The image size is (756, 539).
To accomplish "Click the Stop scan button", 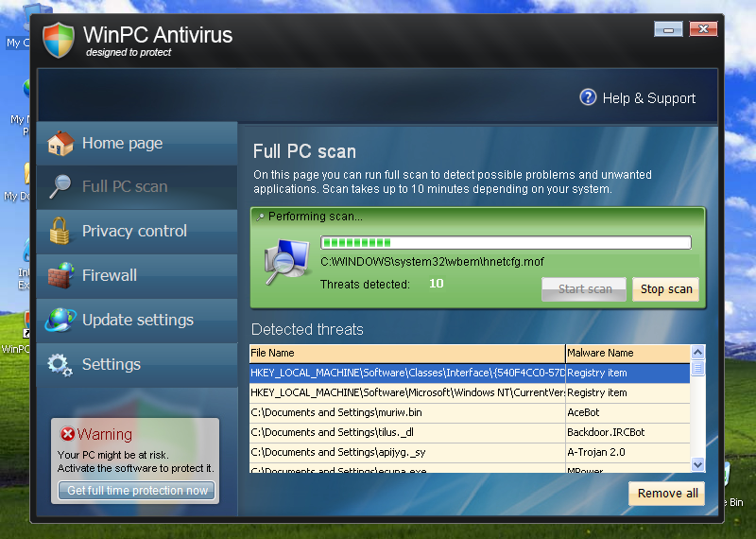I will [x=666, y=289].
